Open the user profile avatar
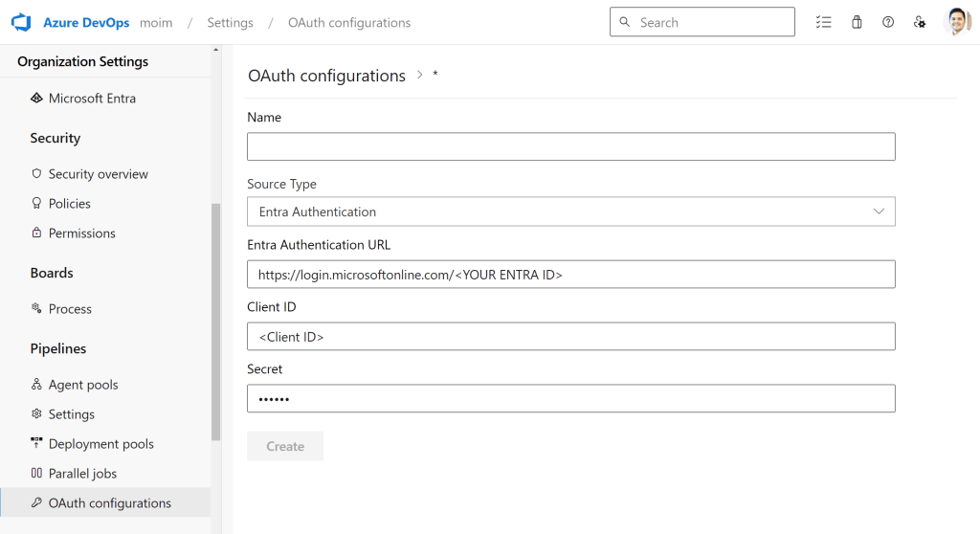The height and width of the screenshot is (534, 980). pyautogui.click(x=956, y=22)
